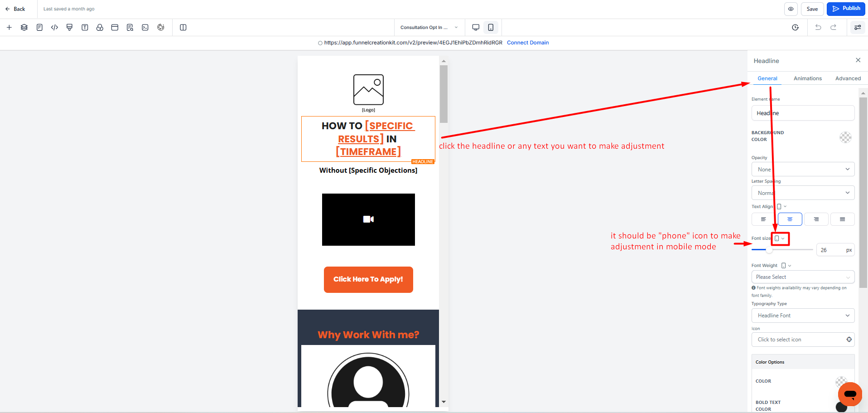
Task: Switch to the Animations tab
Action: [807, 78]
